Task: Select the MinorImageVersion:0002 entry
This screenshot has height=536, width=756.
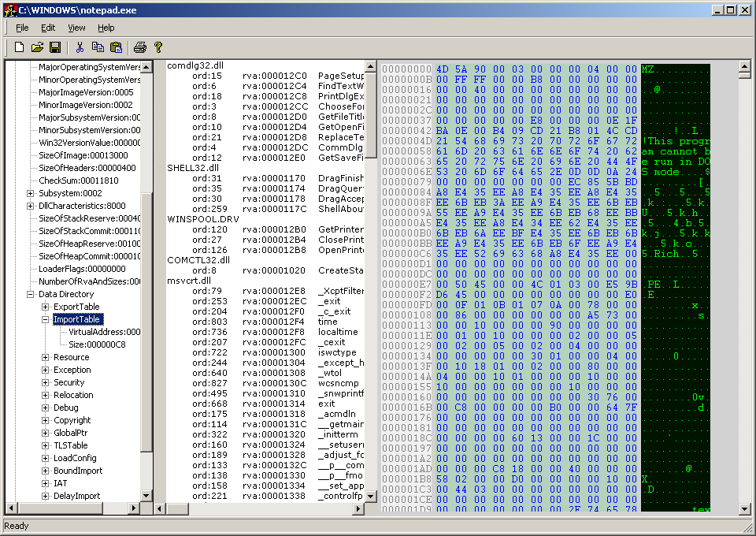Action: point(85,105)
